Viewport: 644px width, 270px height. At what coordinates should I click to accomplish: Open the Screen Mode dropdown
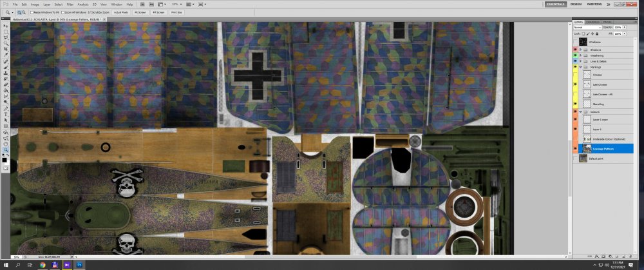coord(202,4)
